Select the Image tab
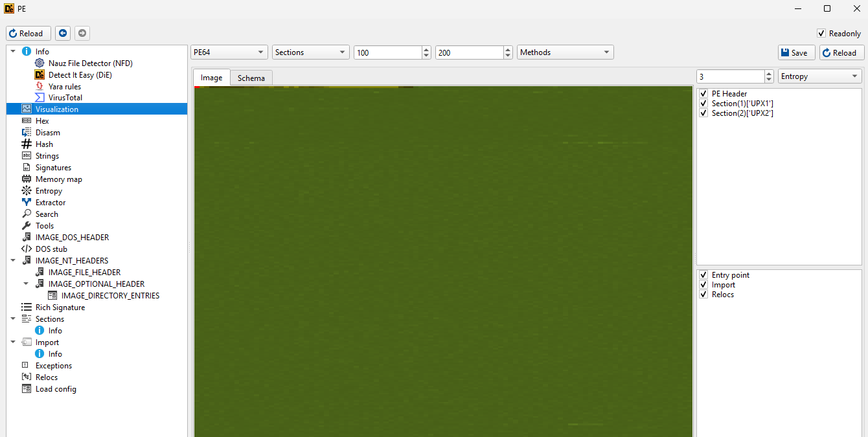 click(211, 78)
